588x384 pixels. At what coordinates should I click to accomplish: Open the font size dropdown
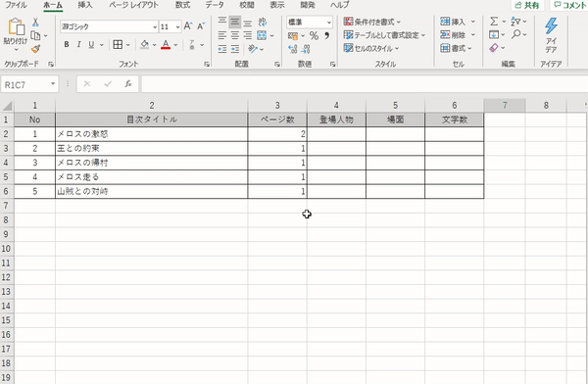click(x=177, y=27)
